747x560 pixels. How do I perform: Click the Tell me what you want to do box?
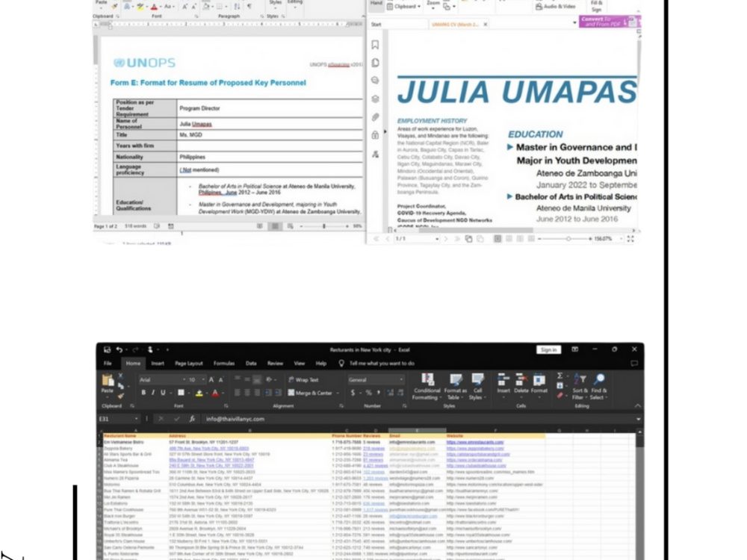[x=382, y=364]
